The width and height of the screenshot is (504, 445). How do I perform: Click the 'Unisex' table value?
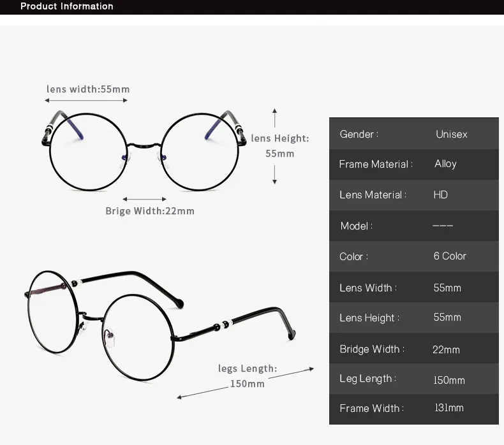click(x=452, y=134)
